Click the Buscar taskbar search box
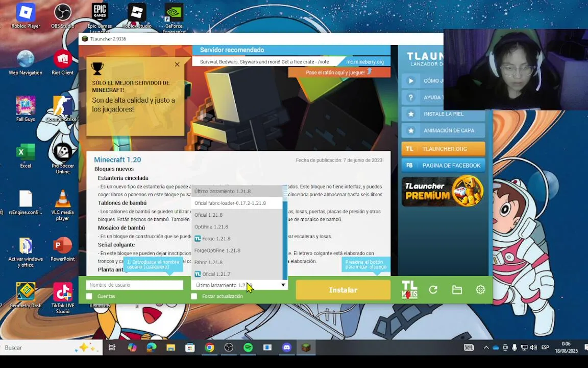The image size is (588, 368). (51, 348)
